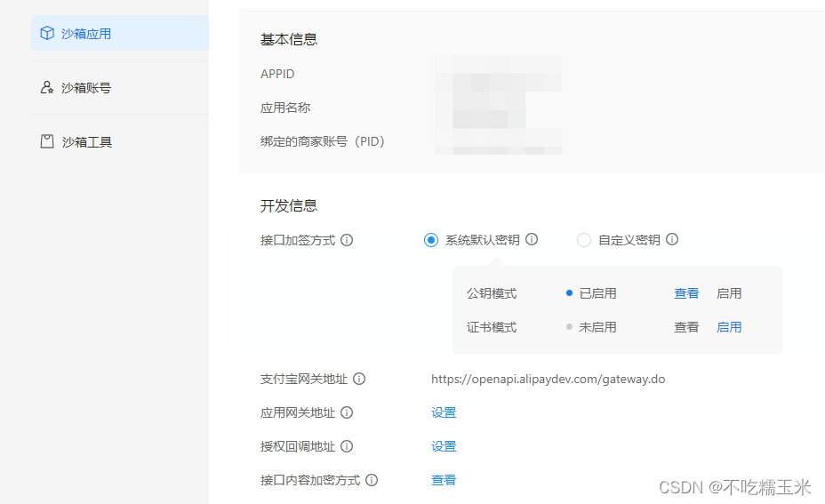
Task: Click 查看 for 接口内容加密方式
Action: click(x=444, y=480)
